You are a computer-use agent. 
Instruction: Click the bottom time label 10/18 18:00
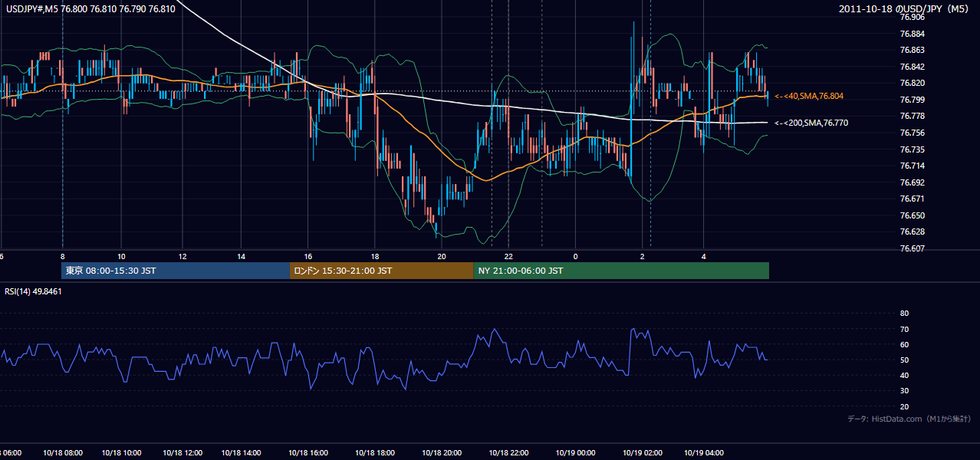(x=375, y=453)
